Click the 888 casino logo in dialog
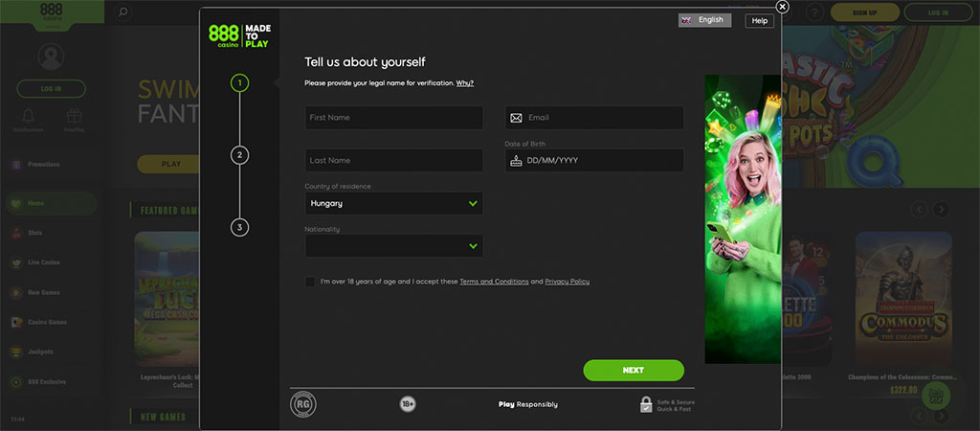This screenshot has height=431, width=980. pyautogui.click(x=224, y=35)
